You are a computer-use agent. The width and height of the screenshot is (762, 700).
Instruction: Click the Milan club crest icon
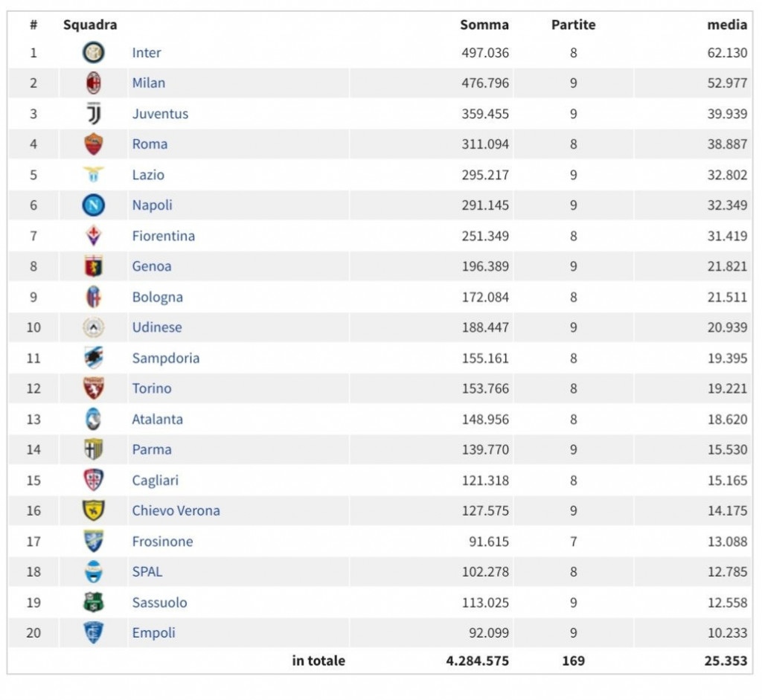(93, 83)
